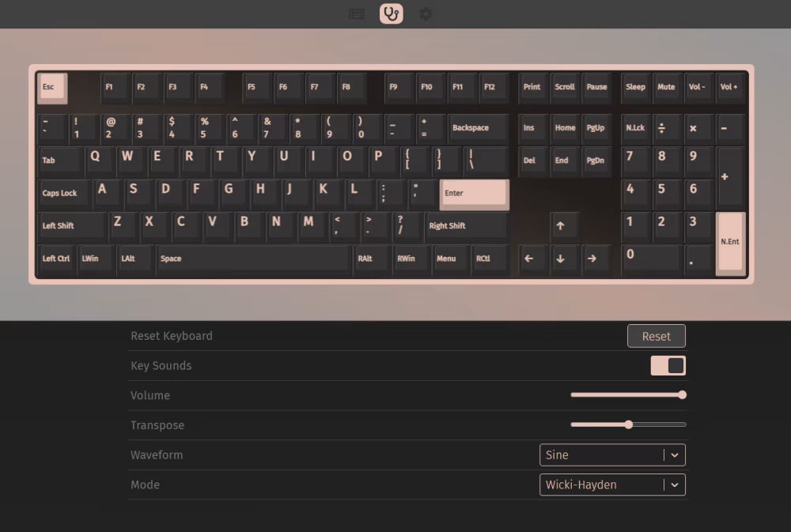Click the Reset button
The width and height of the screenshot is (791, 532).
[x=656, y=336]
